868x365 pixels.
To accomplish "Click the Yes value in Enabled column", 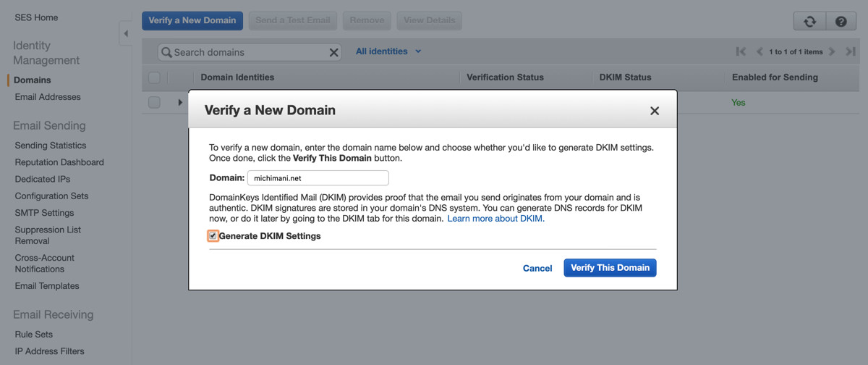I will (x=739, y=103).
